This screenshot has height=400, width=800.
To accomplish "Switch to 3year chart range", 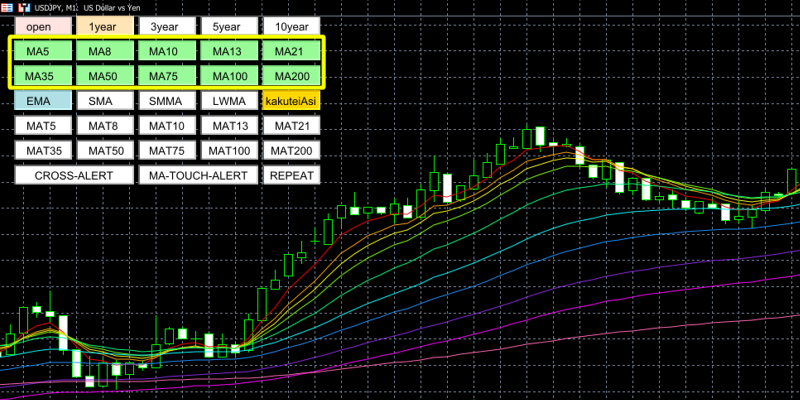I will pyautogui.click(x=167, y=26).
